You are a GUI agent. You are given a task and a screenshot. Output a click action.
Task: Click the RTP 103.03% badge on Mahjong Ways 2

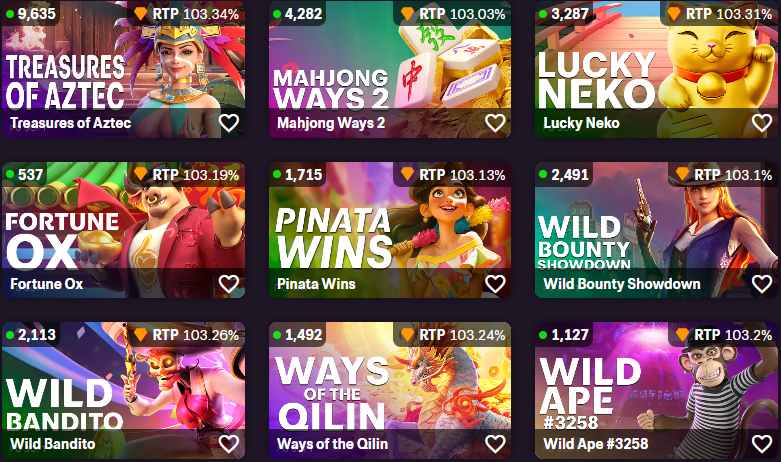pyautogui.click(x=453, y=14)
